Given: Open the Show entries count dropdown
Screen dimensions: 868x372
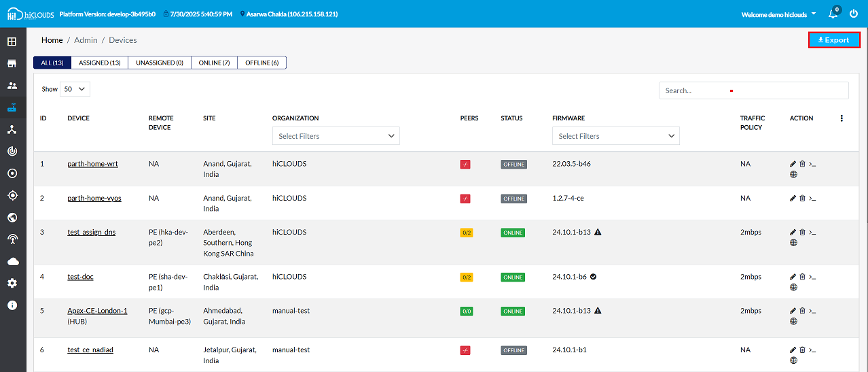Looking at the screenshot, I should pyautogui.click(x=75, y=89).
